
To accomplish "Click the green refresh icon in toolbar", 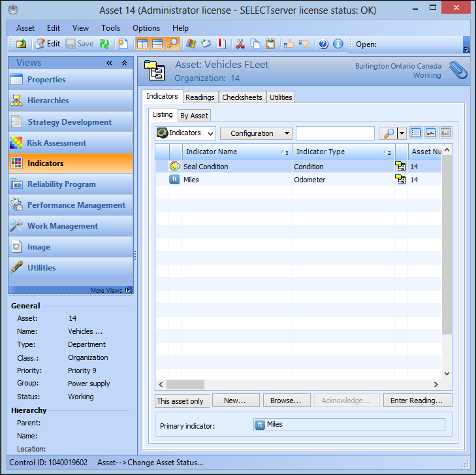I will tap(104, 44).
